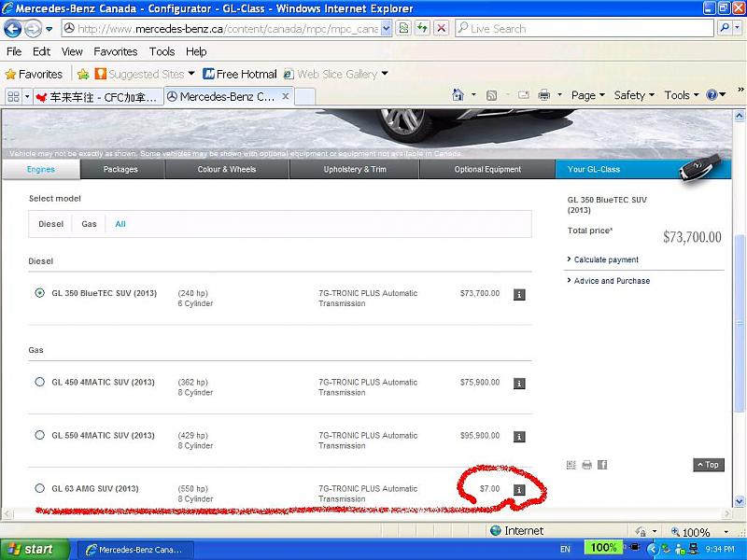This screenshot has width=747, height=560.
Task: Click the network tray icon
Action: (x=694, y=549)
